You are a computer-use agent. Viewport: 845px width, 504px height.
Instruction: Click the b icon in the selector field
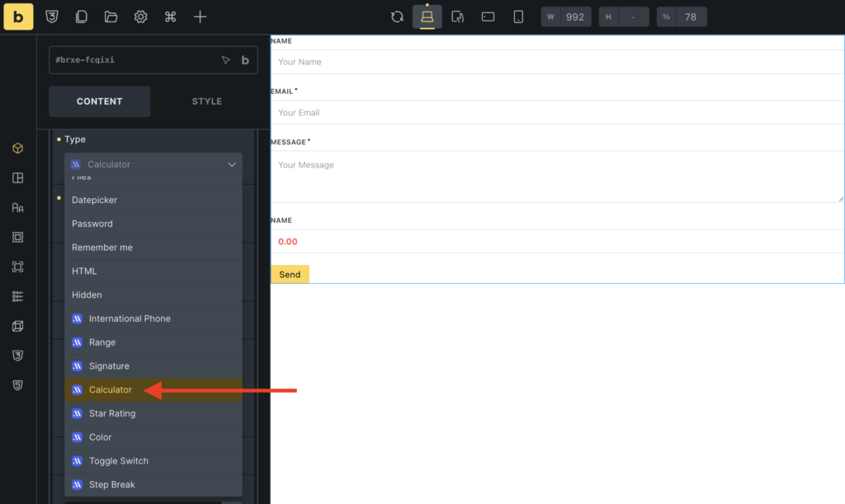tap(245, 59)
